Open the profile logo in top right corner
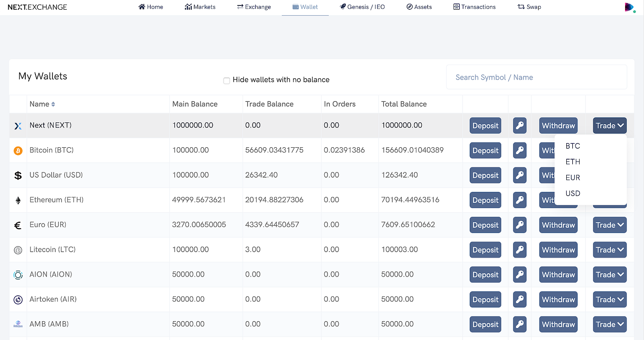The height and width of the screenshot is (340, 644). pyautogui.click(x=630, y=7)
